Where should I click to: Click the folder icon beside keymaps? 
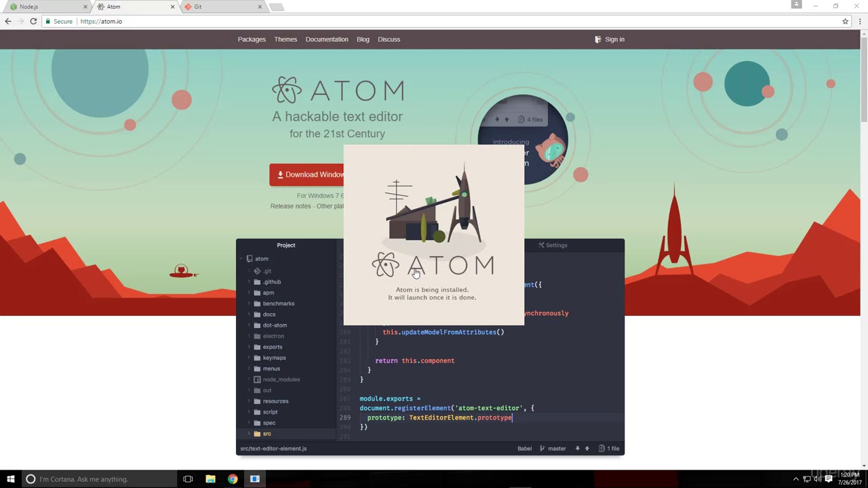[257, 358]
